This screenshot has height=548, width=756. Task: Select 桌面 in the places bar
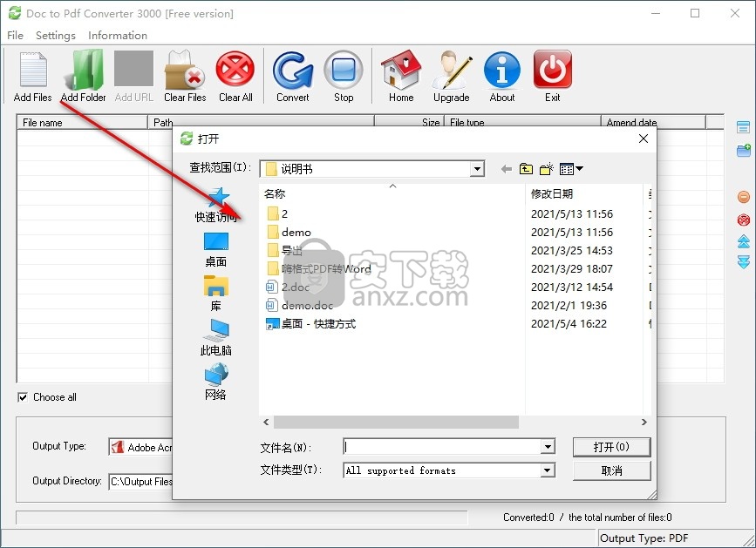pos(215,250)
